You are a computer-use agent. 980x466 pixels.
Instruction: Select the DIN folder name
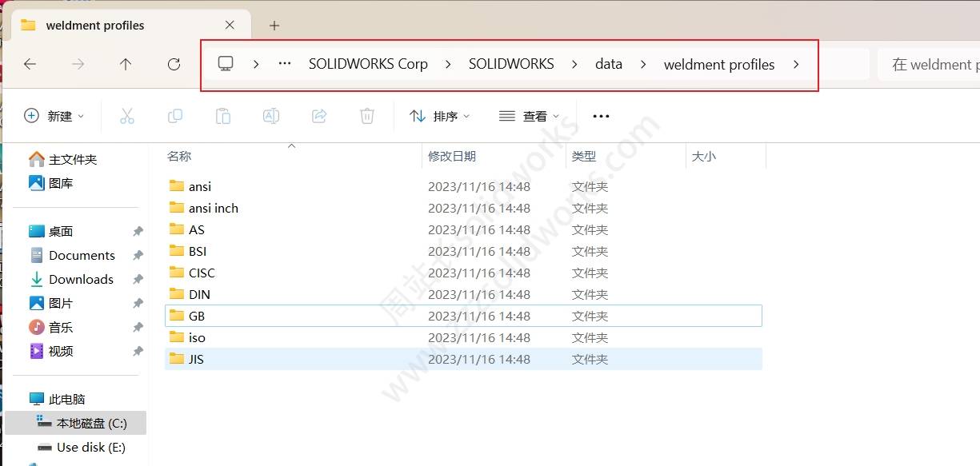click(x=199, y=294)
